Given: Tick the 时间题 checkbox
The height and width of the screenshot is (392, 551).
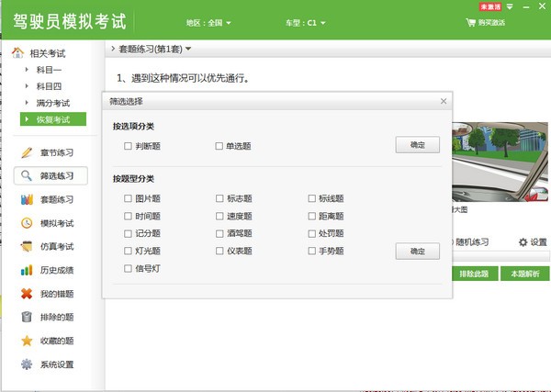Looking at the screenshot, I should [x=128, y=216].
